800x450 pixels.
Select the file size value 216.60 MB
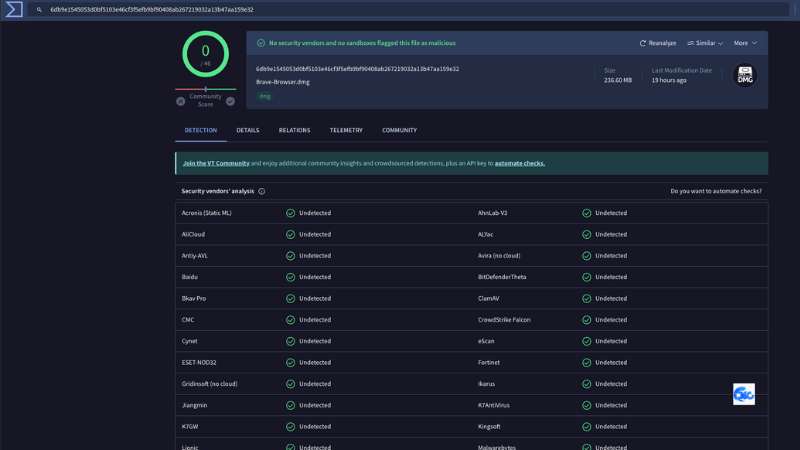pos(618,80)
